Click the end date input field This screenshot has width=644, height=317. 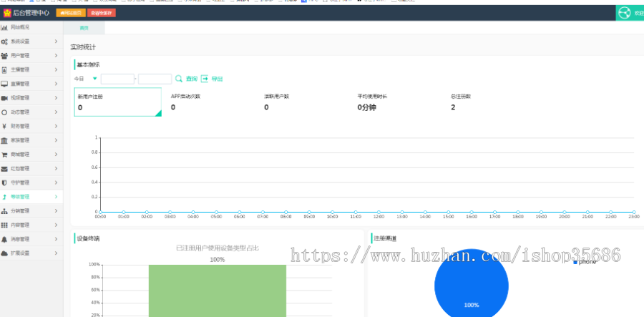click(x=155, y=79)
